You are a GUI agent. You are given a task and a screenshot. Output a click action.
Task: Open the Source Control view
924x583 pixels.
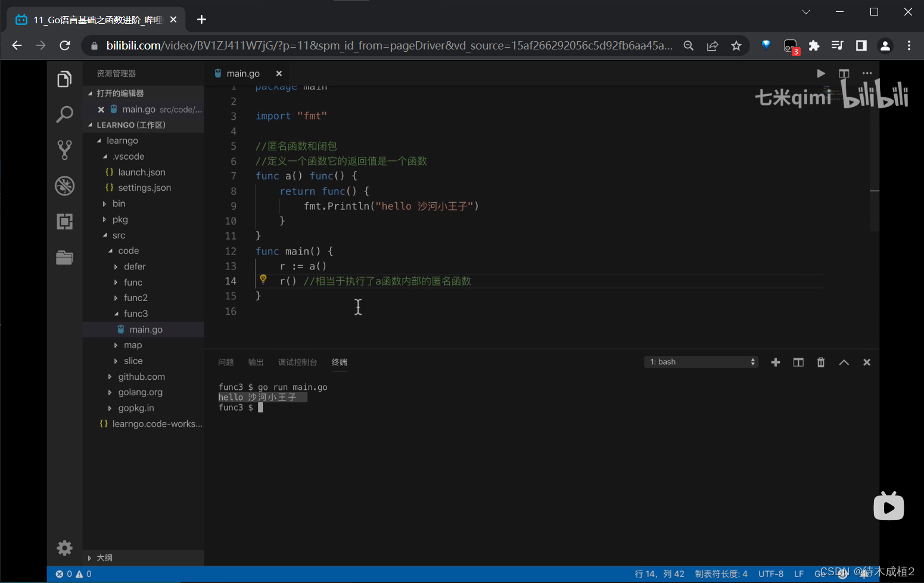coord(64,150)
